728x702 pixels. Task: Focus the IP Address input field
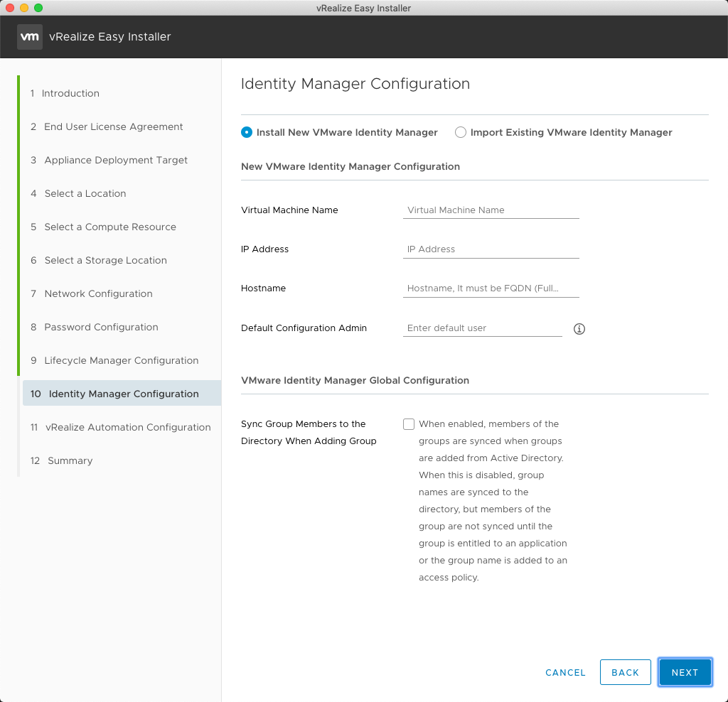tap(491, 249)
